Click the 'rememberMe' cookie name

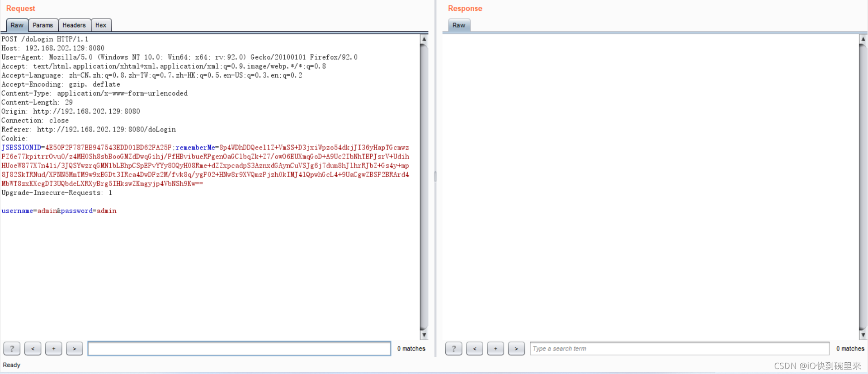(195, 148)
